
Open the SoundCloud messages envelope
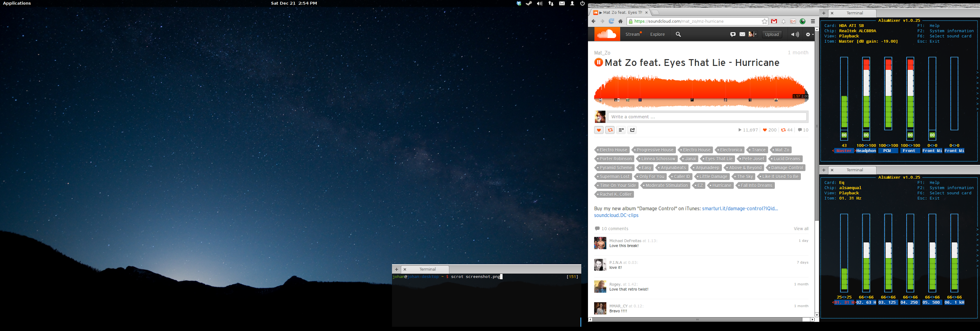click(x=742, y=34)
